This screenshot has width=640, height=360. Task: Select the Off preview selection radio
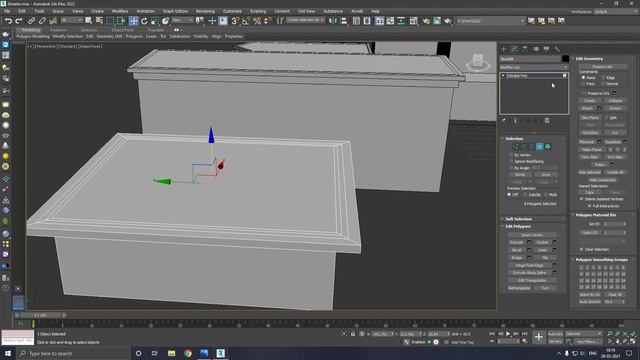tap(509, 195)
